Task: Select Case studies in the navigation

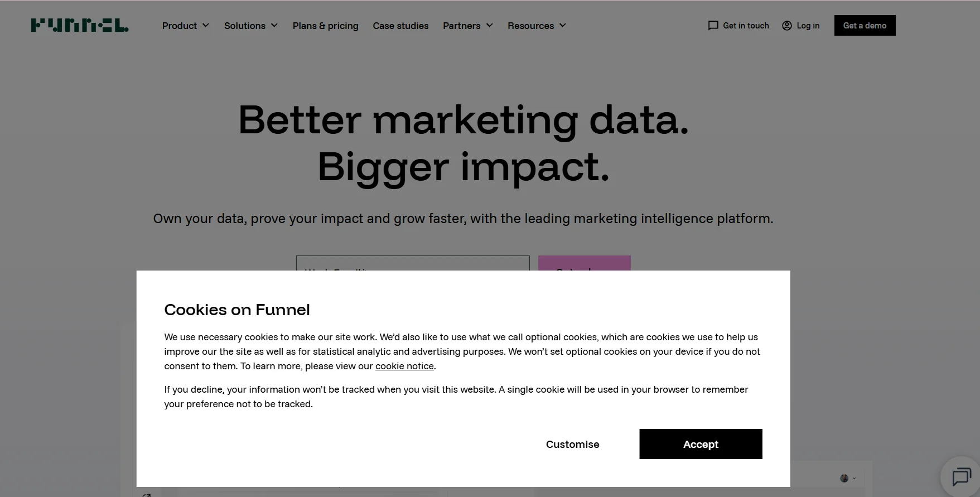Action: click(400, 26)
